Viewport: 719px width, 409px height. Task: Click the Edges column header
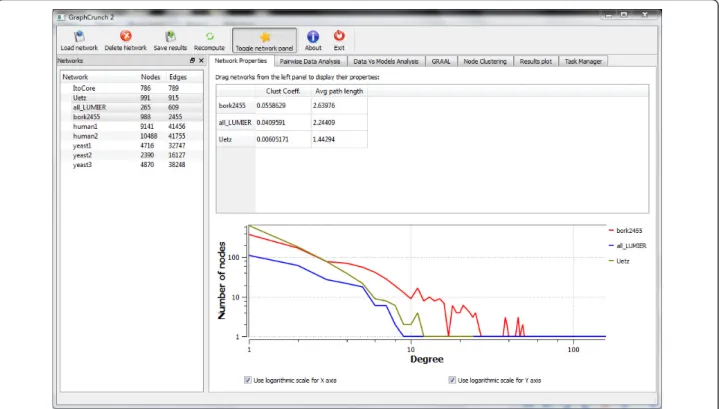pos(178,77)
